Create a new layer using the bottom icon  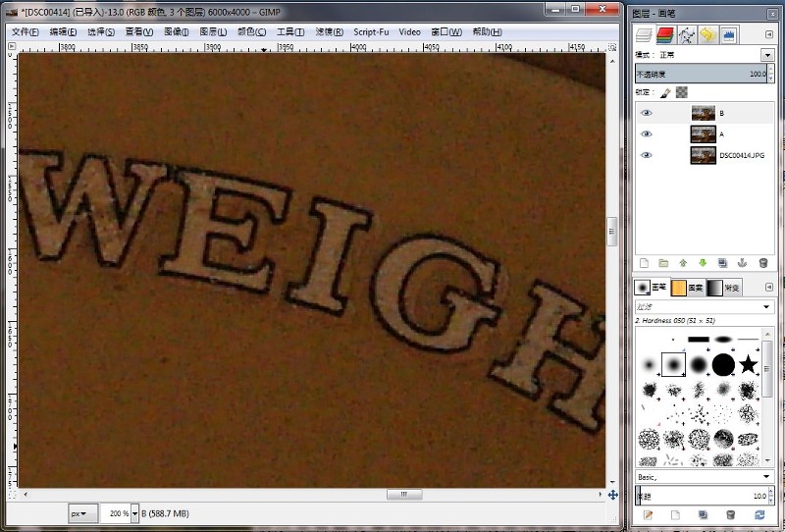(x=644, y=263)
